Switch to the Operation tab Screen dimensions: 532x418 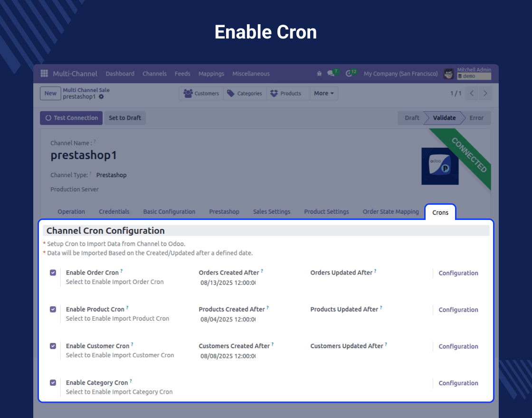coord(71,211)
